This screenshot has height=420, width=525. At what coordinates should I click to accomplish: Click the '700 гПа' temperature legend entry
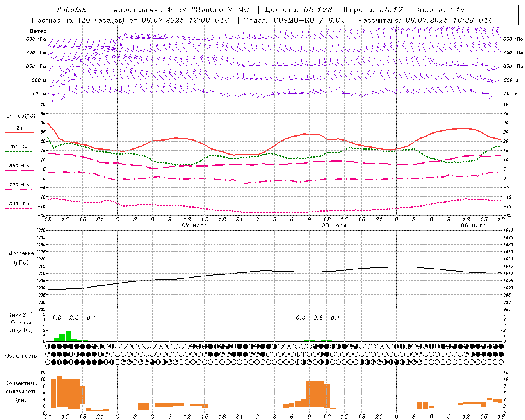pos(19,185)
